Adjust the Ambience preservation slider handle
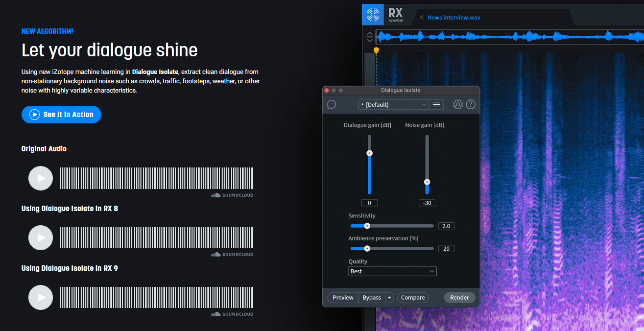 tap(367, 248)
